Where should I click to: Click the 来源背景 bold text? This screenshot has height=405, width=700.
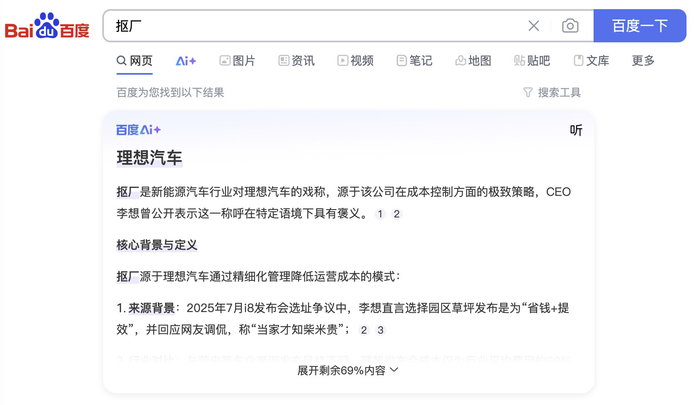click(151, 308)
